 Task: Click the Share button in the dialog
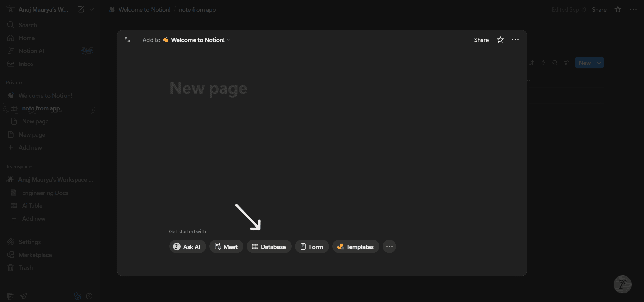point(481,40)
